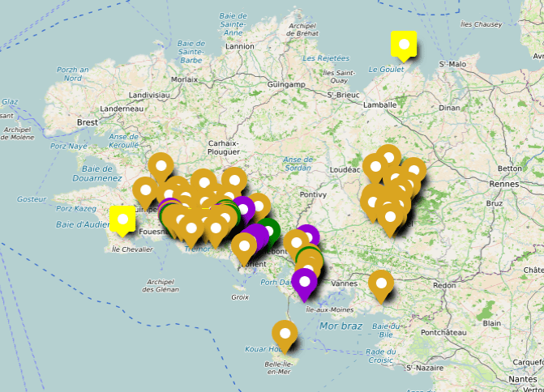Click the gold marker east of Vannes
Screen dimensions: 544x392
pyautogui.click(x=381, y=283)
